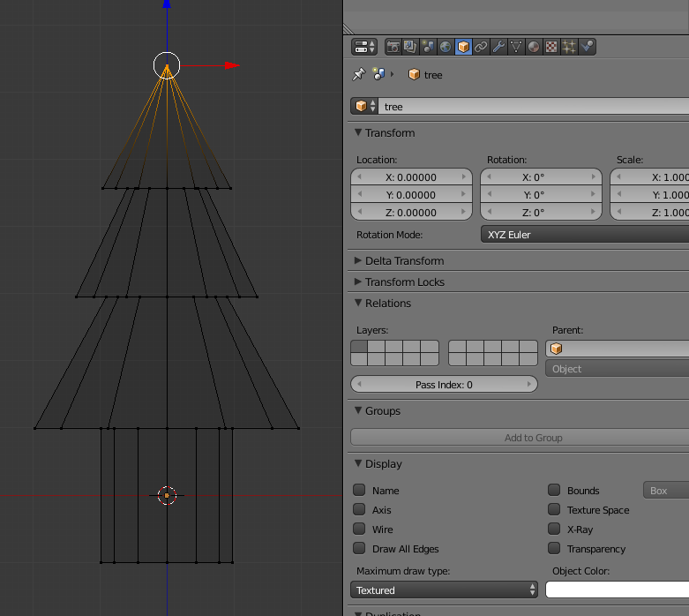The height and width of the screenshot is (616, 689).
Task: Enable the Name display checkbox
Action: 359,490
